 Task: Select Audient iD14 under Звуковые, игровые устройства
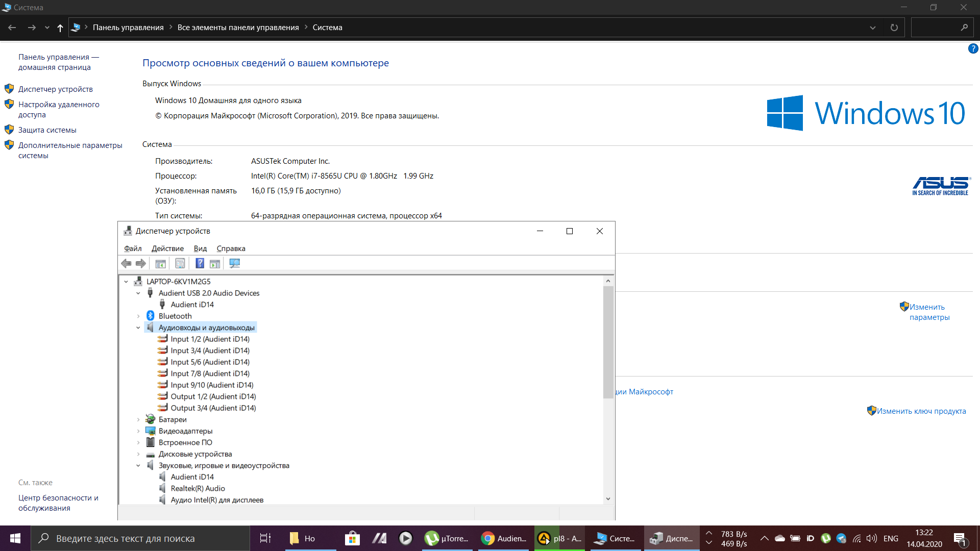192,477
